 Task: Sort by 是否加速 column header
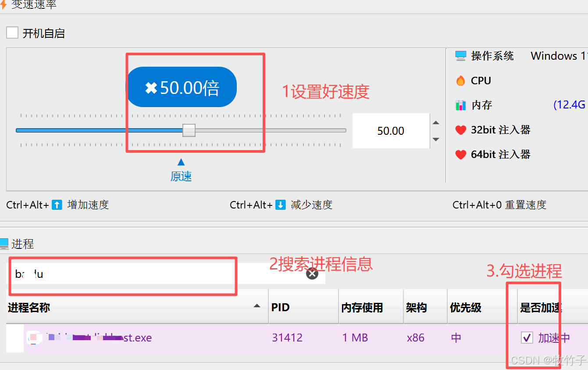[552, 307]
